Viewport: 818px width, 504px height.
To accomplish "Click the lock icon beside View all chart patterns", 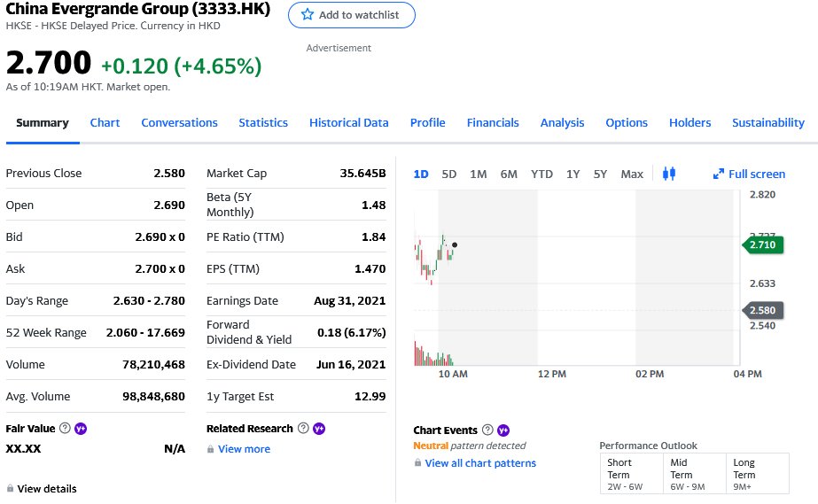I will pyautogui.click(x=417, y=463).
